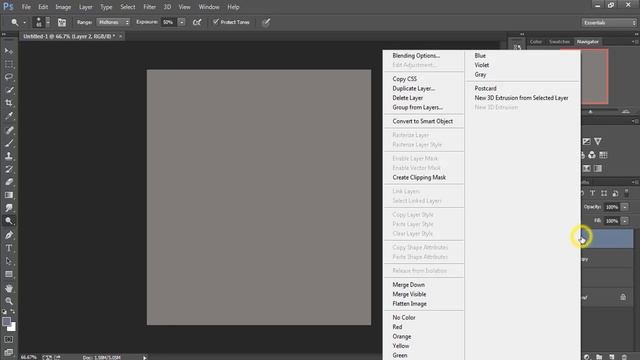Select the Eyedropper tool

tap(9, 116)
